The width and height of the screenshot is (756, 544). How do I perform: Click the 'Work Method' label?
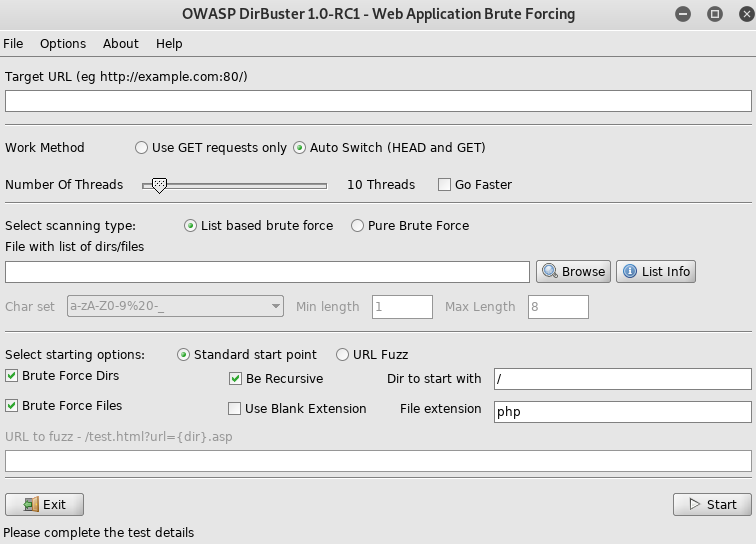[45, 148]
